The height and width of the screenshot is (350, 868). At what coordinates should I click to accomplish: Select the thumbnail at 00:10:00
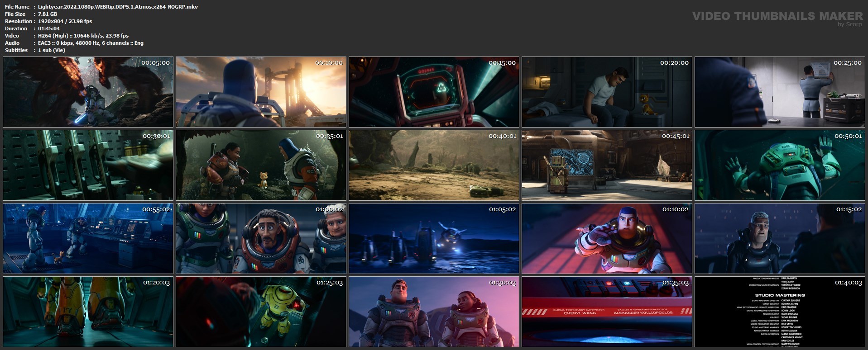(261, 92)
